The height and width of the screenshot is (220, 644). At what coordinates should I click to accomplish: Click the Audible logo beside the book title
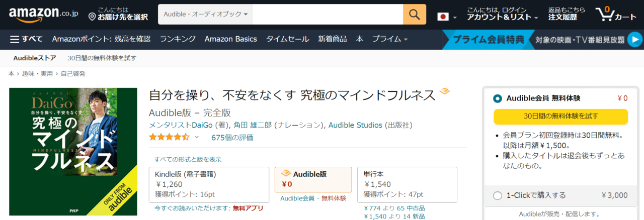click(444, 91)
